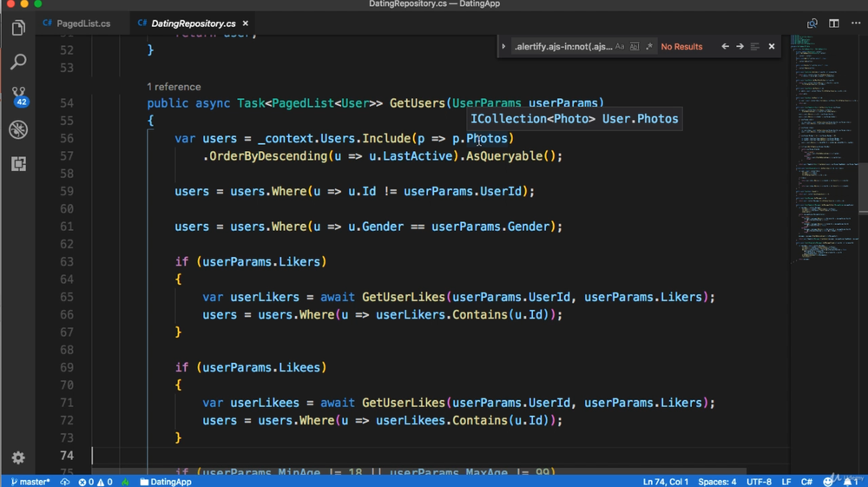Split the editor using split icon
The width and height of the screenshot is (868, 487).
[x=833, y=23]
